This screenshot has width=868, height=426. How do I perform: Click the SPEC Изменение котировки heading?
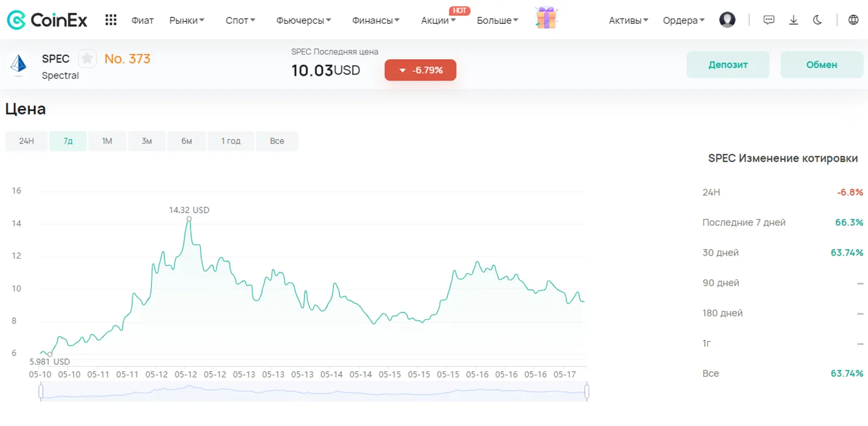coord(783,158)
